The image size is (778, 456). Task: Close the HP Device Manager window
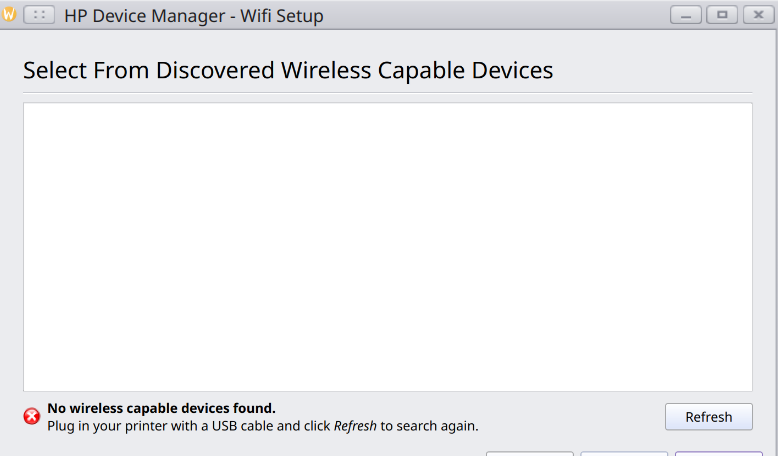758,15
